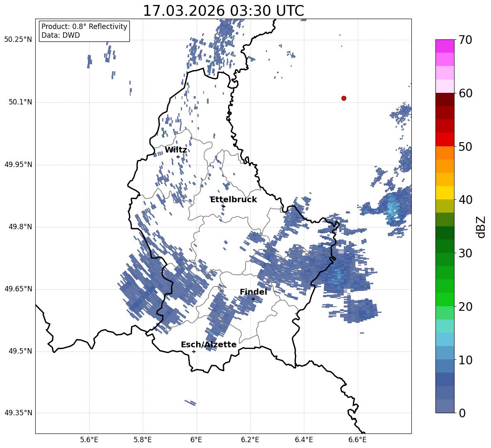Click the Wiltz city label
The image size is (491, 448).
(176, 150)
